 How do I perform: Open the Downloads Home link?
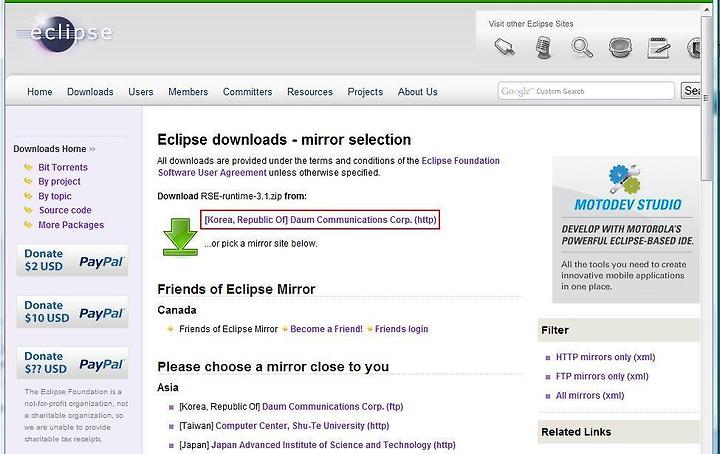coord(50,149)
